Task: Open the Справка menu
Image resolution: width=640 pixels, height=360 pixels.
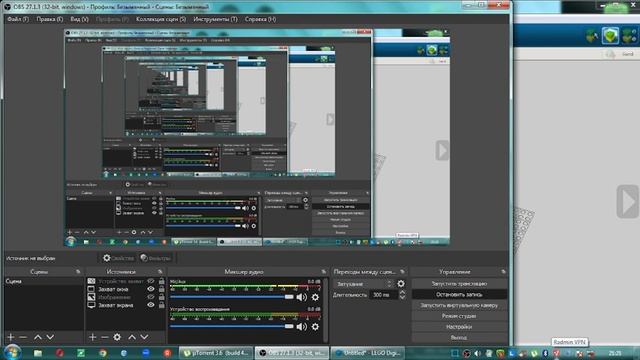Action: click(260, 19)
